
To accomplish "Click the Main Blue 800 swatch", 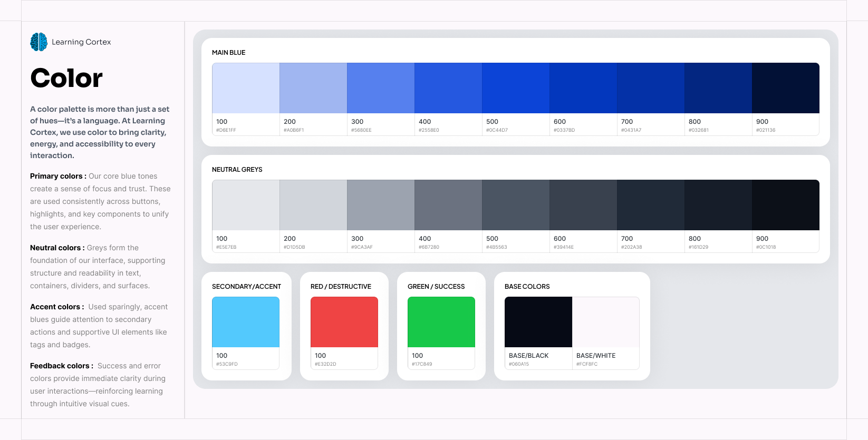I will pos(718,88).
